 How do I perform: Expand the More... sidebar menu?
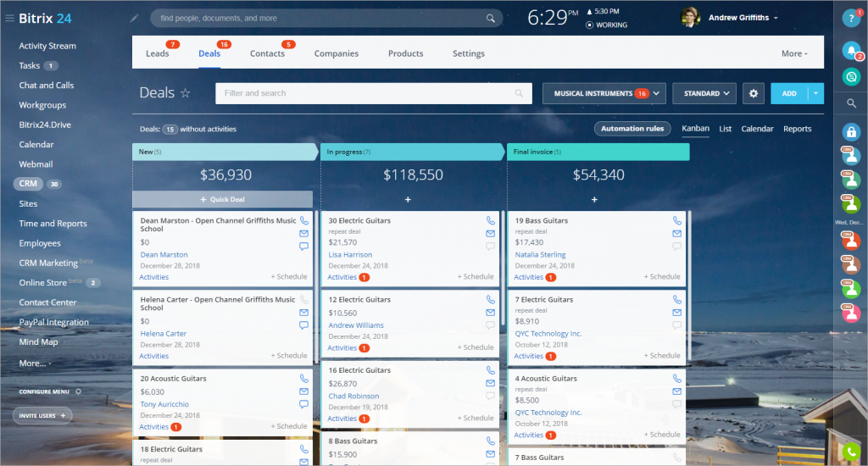pyautogui.click(x=35, y=363)
